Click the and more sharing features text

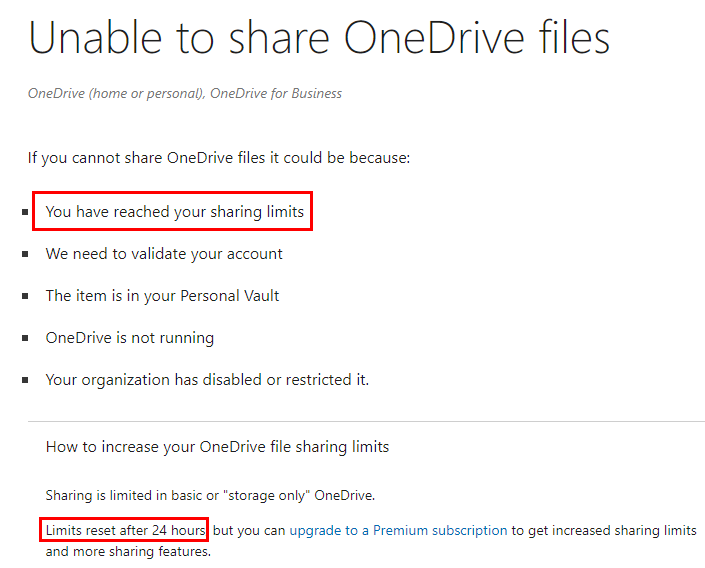pyautogui.click(x=128, y=551)
